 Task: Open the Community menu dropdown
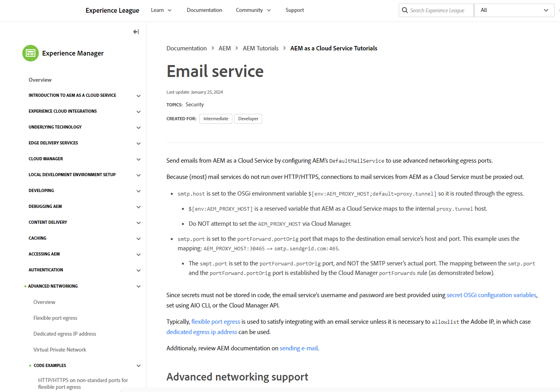click(x=253, y=10)
